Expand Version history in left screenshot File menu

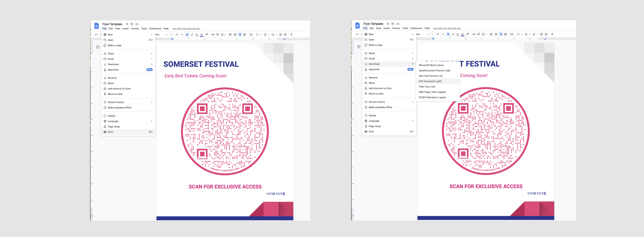tap(128, 102)
